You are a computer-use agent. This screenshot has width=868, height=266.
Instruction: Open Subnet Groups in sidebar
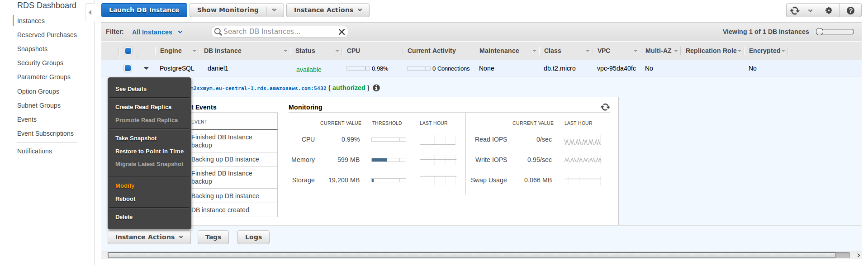point(39,105)
